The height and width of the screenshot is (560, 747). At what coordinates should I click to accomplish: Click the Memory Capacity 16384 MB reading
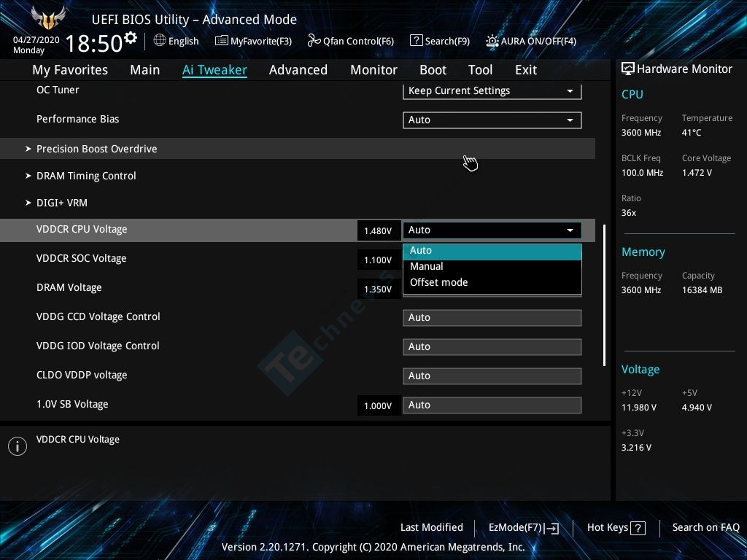click(703, 290)
